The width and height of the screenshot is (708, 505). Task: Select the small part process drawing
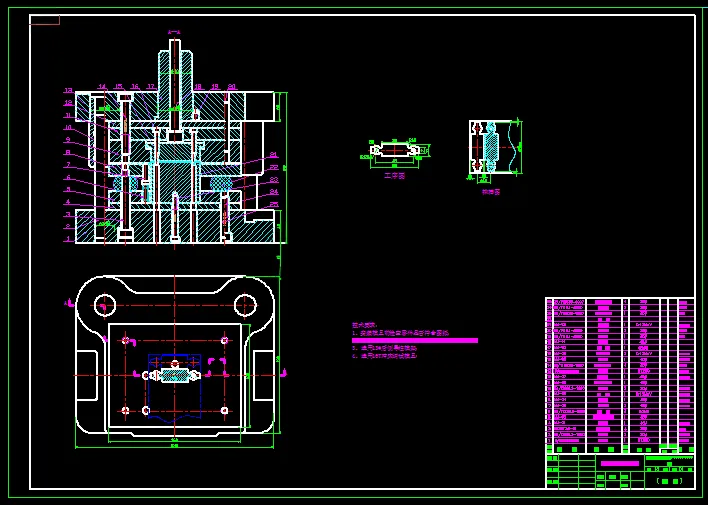[x=399, y=154]
